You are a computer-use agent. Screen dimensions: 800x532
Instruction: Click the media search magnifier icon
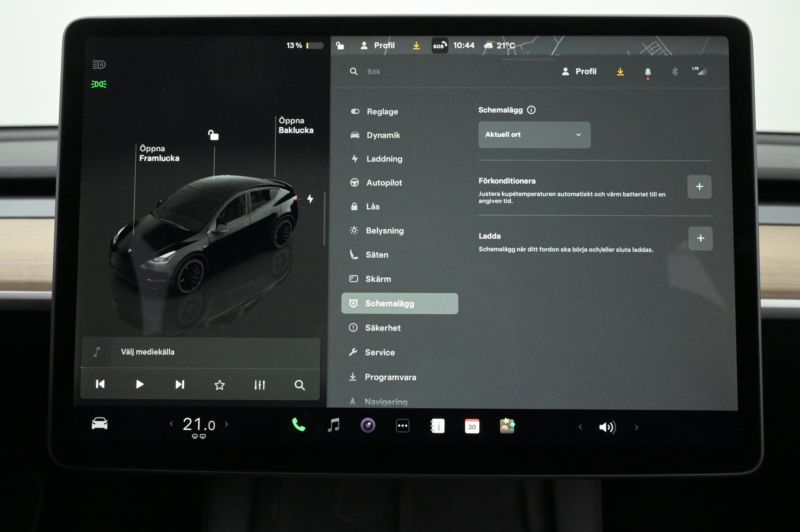(x=300, y=385)
